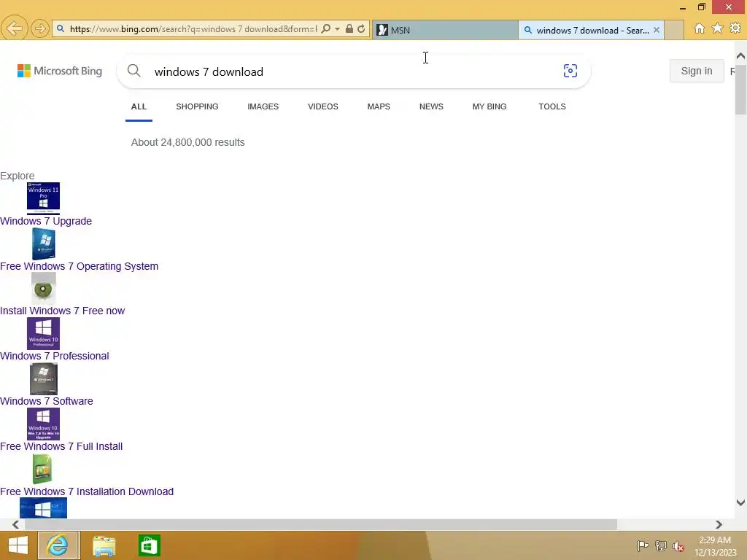Click the Internet Explorer taskbar icon
Image resolution: width=747 pixels, height=560 pixels.
(x=58, y=545)
